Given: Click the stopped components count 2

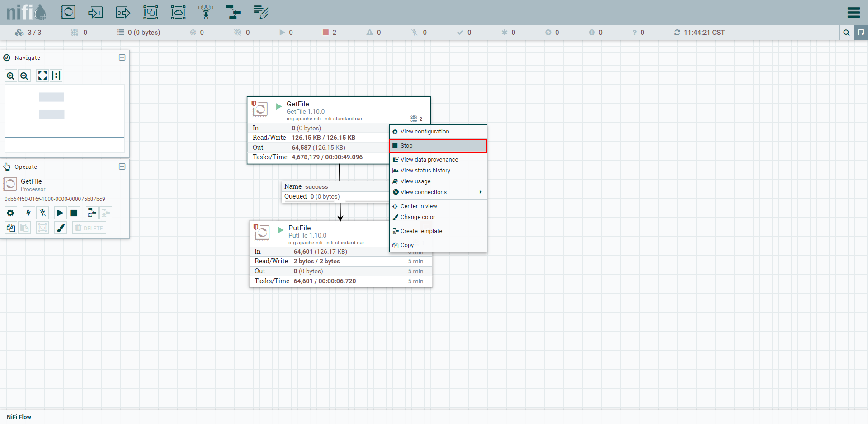Looking at the screenshot, I should [330, 33].
